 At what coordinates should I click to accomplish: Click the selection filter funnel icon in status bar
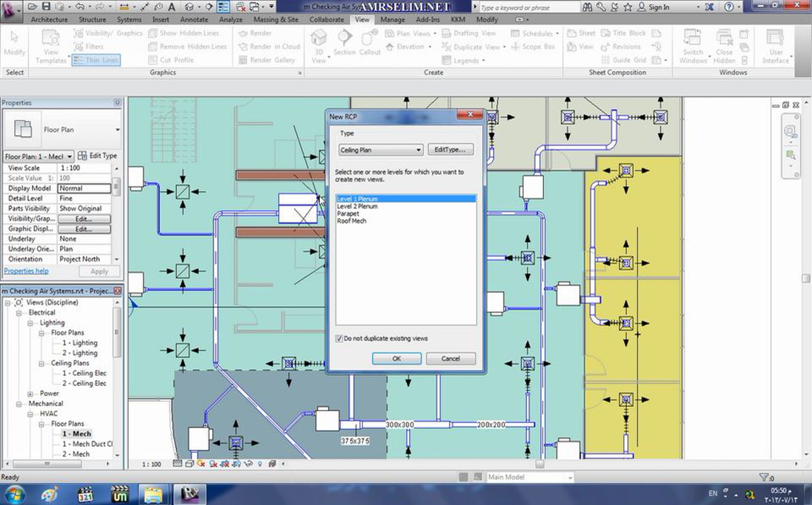coord(764,477)
